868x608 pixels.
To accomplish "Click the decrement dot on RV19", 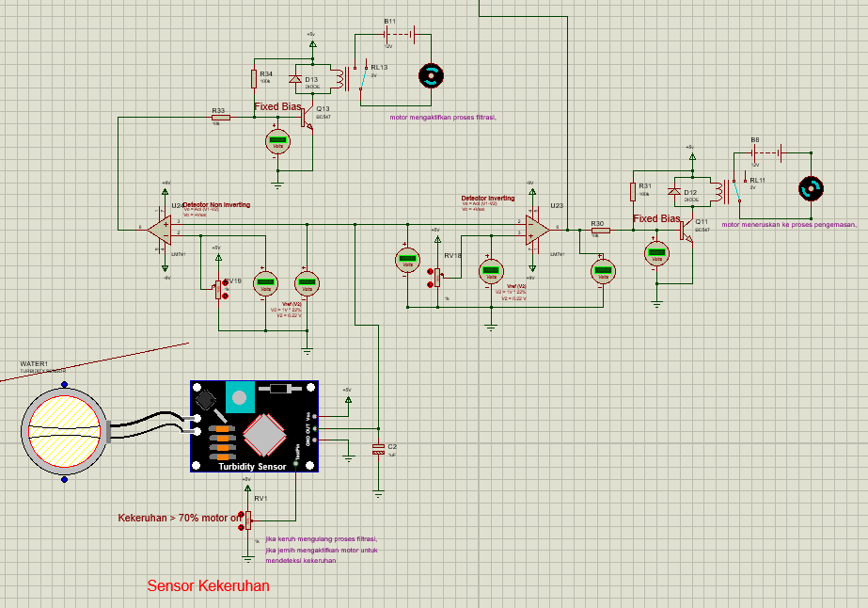I will tap(226, 296).
